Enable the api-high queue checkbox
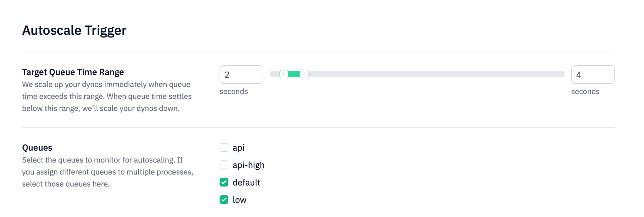The height and width of the screenshot is (217, 644). click(224, 164)
